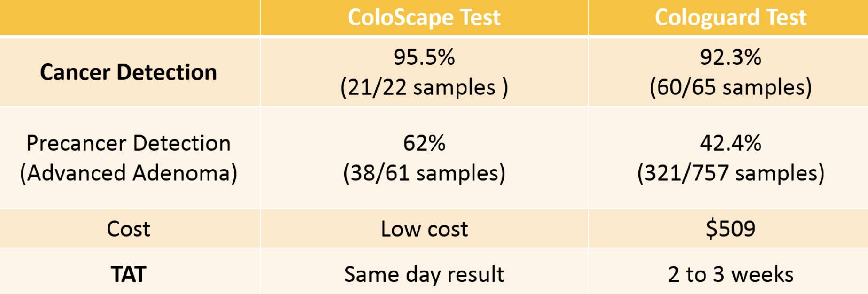Click the empty top-left header cell
Viewport: 868px width, 294px height.
point(130,17)
